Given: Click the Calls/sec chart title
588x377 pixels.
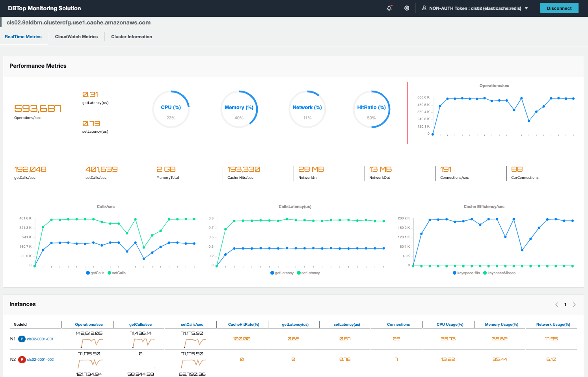Looking at the screenshot, I should pos(106,206).
